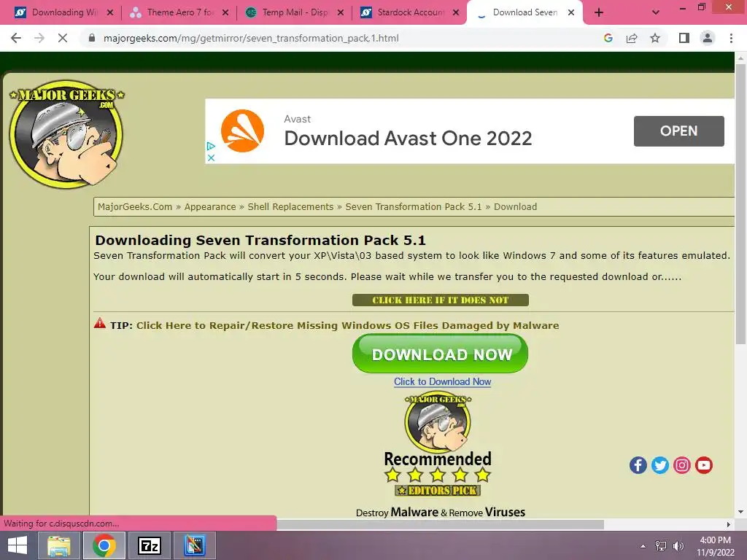Click the address bar URL
The height and width of the screenshot is (560, 747).
[x=251, y=38]
